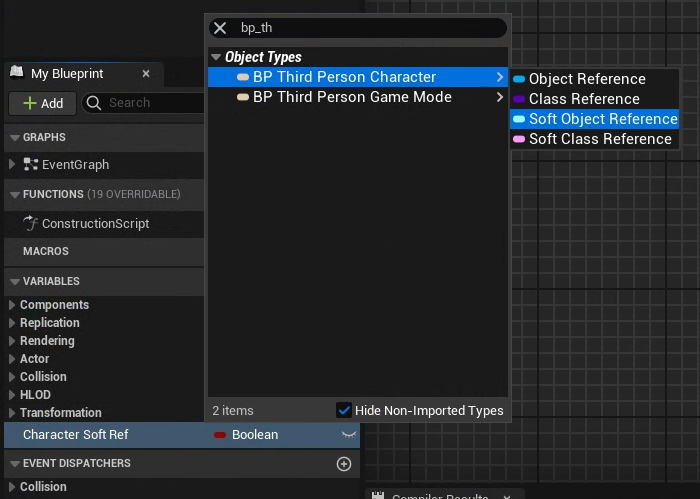Expand the EventGraph tree item

pyautogui.click(x=12, y=164)
